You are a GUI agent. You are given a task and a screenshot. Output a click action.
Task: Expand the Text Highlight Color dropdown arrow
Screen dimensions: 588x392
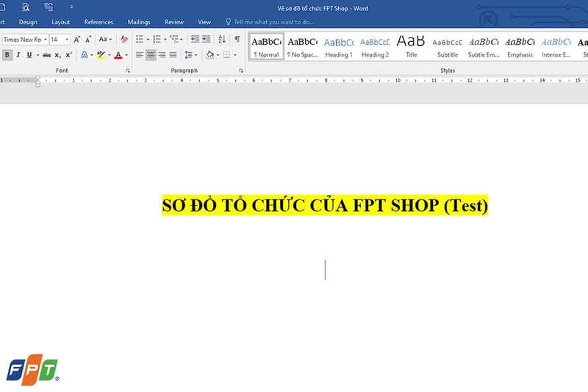(x=109, y=55)
